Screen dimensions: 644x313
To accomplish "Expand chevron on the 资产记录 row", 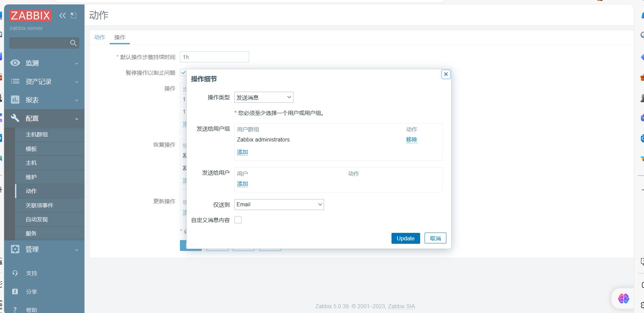I will point(77,82).
